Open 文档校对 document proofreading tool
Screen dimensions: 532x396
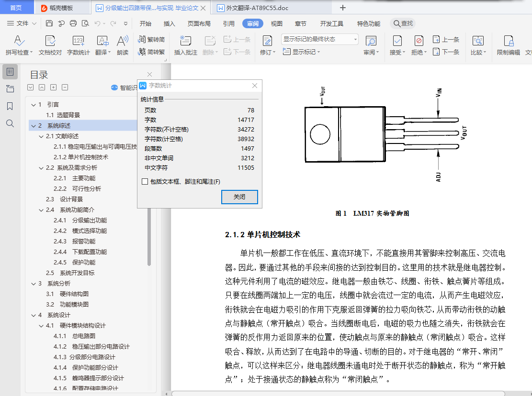click(x=50, y=45)
